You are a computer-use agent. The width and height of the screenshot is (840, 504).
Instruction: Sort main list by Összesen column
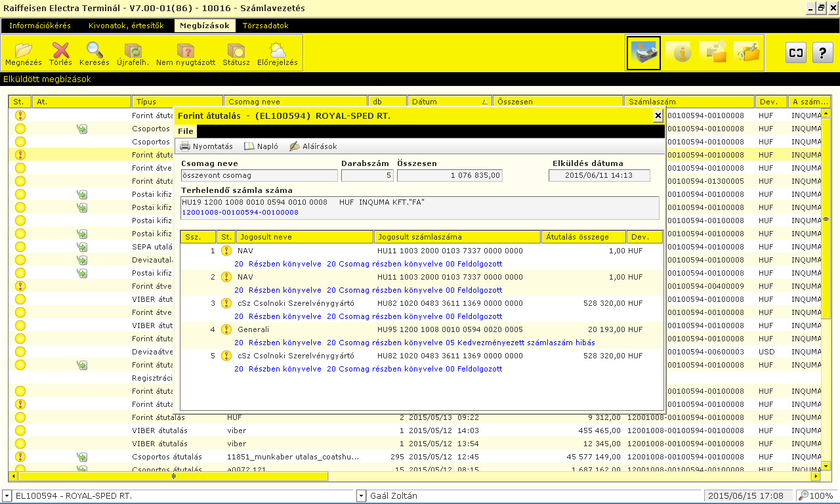558,102
